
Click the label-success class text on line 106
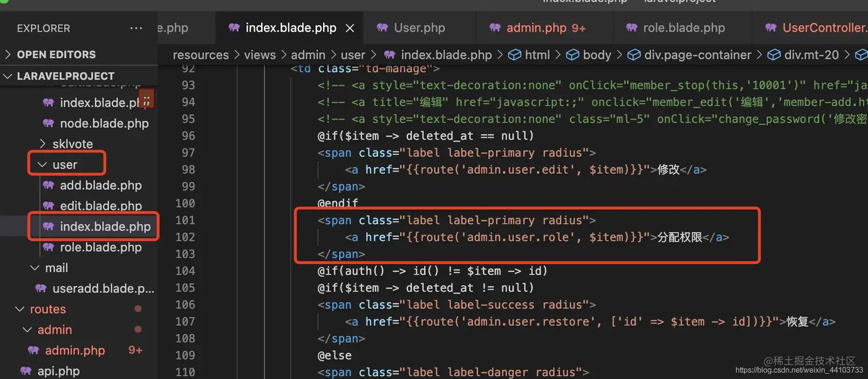click(490, 305)
